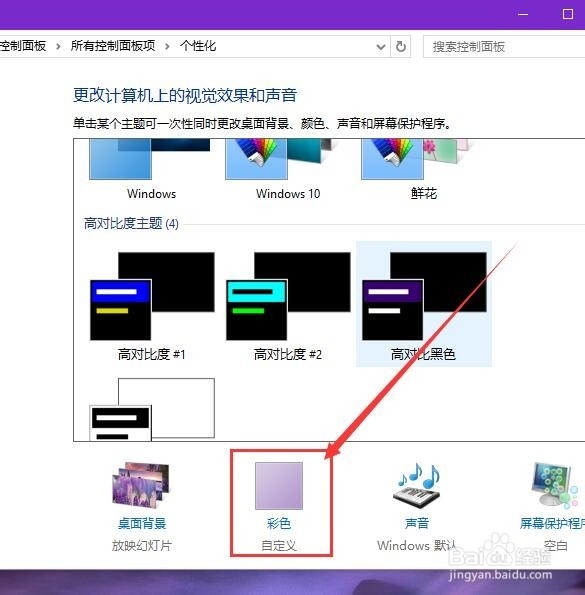Click the 空白 screen saver status text
The height and width of the screenshot is (595, 585).
point(555,546)
